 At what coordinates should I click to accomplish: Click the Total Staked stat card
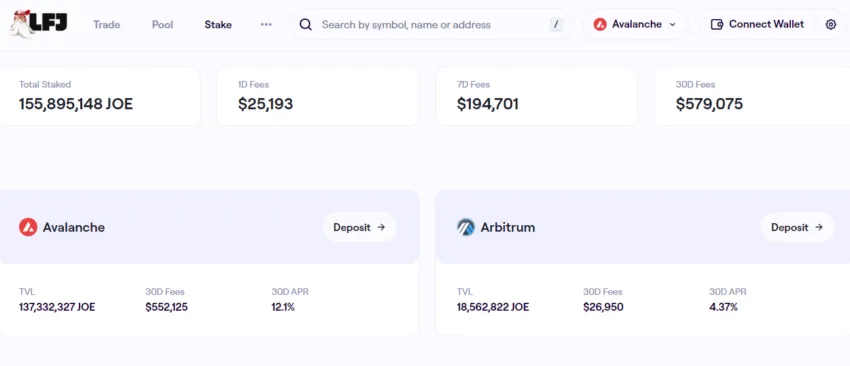pos(100,97)
